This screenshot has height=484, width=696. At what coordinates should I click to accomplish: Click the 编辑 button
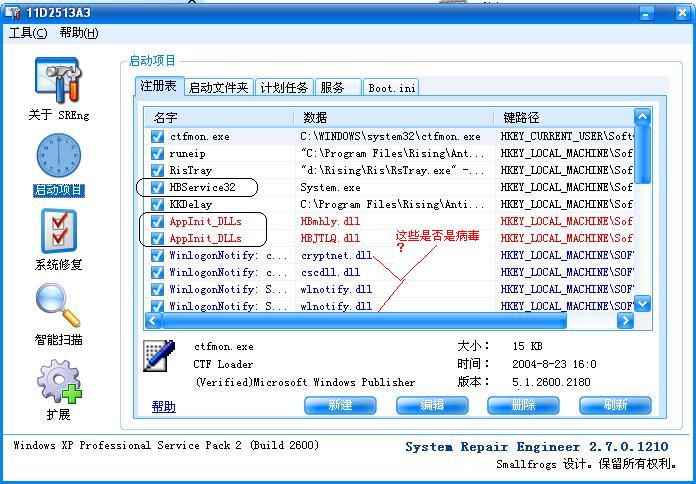pyautogui.click(x=432, y=405)
